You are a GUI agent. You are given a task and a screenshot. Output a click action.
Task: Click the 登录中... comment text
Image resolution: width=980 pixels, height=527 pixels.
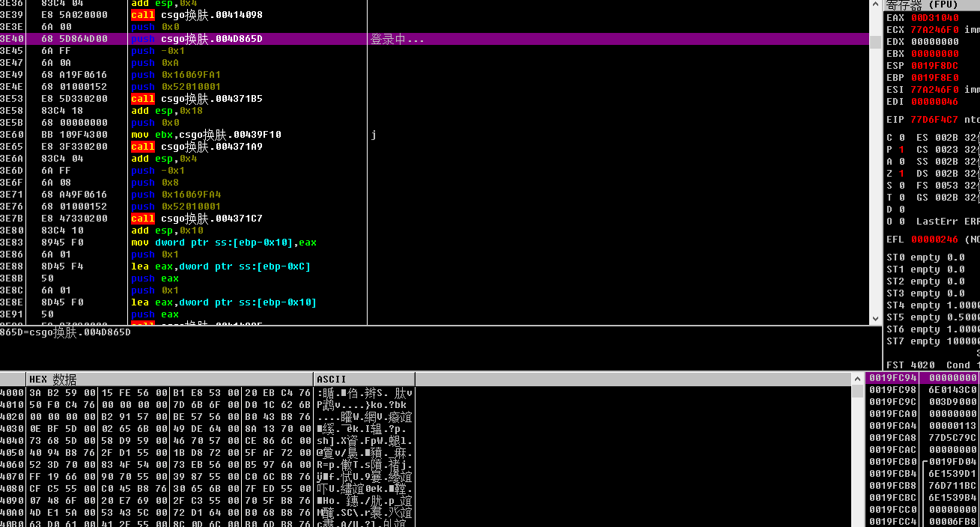[x=398, y=39]
